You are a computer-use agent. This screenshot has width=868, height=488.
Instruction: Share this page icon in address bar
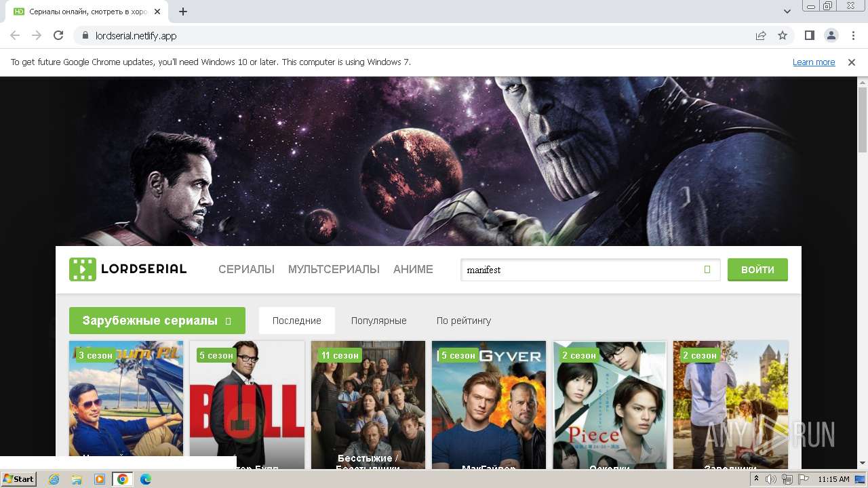click(x=761, y=35)
